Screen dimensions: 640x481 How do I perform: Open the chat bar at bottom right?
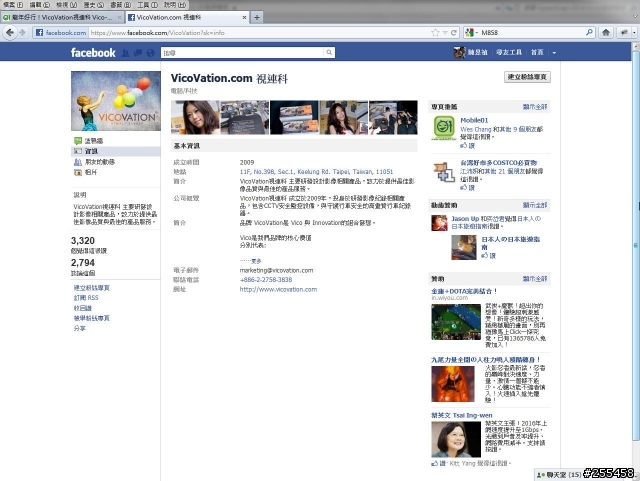559,474
